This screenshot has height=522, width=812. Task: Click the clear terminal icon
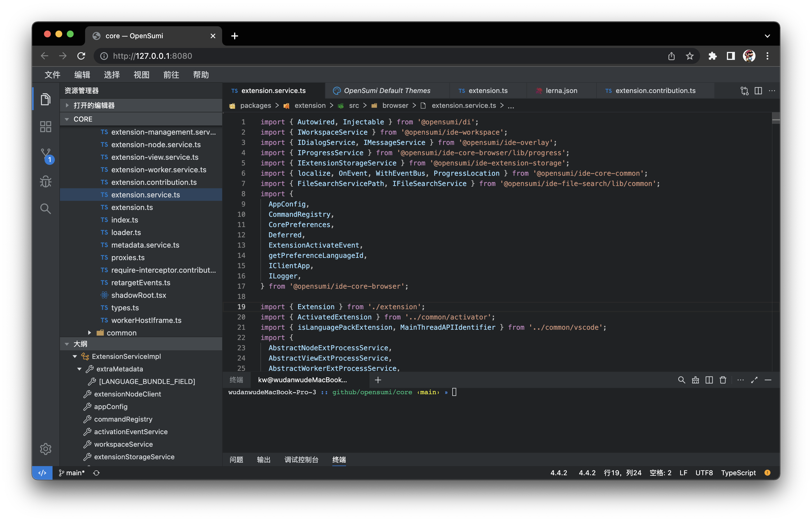coord(695,380)
